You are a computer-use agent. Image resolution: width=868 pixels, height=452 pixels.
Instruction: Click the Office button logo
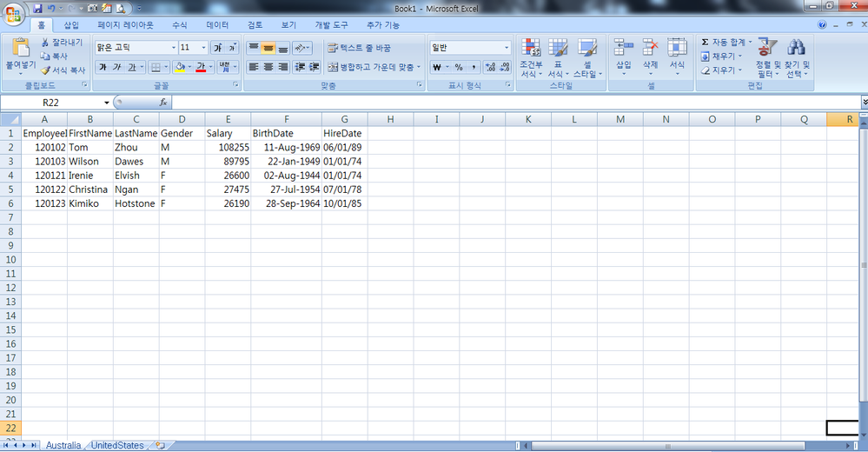(x=14, y=14)
